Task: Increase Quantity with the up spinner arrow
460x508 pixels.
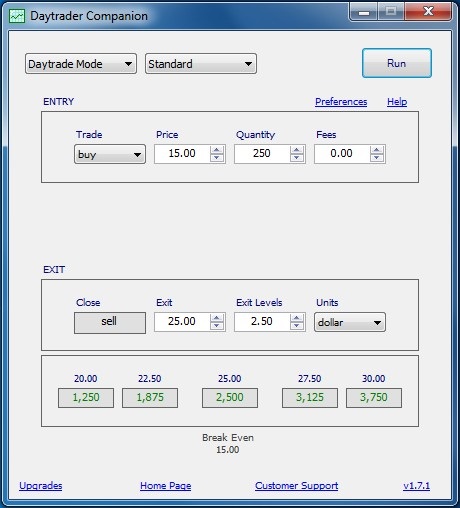Action: pos(297,149)
